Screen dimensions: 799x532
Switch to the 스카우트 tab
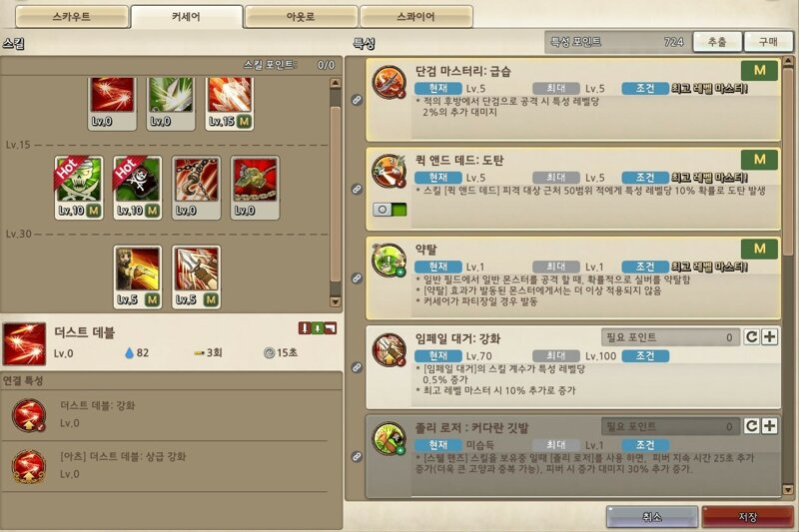(x=72, y=17)
